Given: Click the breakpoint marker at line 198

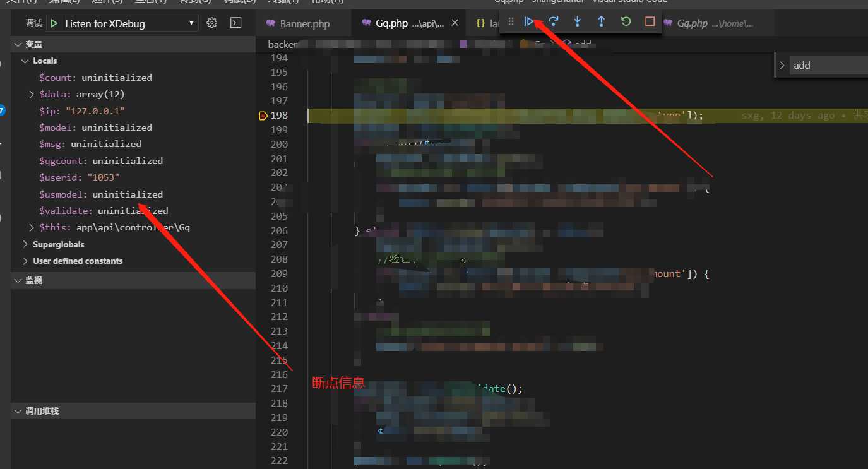Looking at the screenshot, I should [x=263, y=116].
